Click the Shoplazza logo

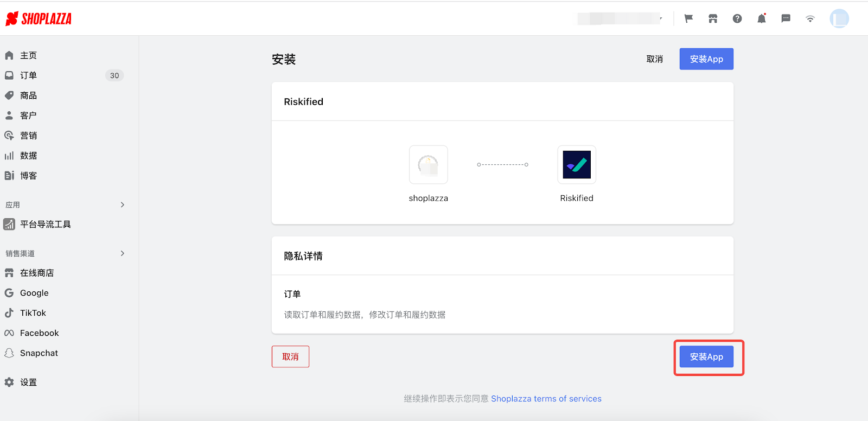pyautogui.click(x=39, y=19)
